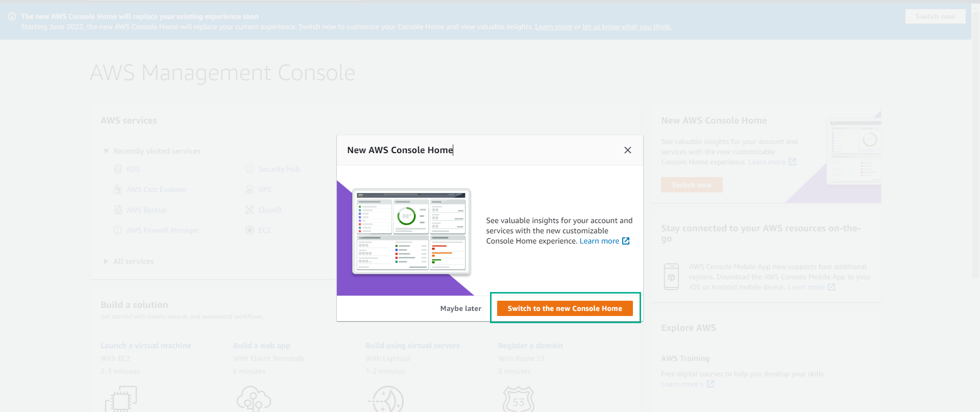Click Switch to the new Console Home
The height and width of the screenshot is (412, 980).
[x=565, y=308]
